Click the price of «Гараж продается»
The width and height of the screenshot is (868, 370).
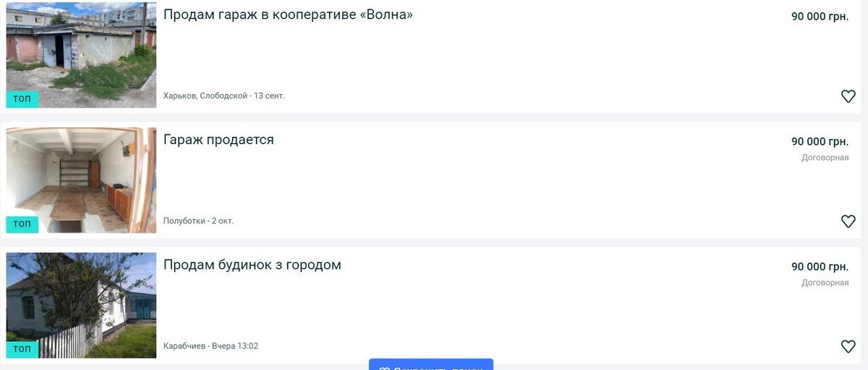tap(820, 142)
